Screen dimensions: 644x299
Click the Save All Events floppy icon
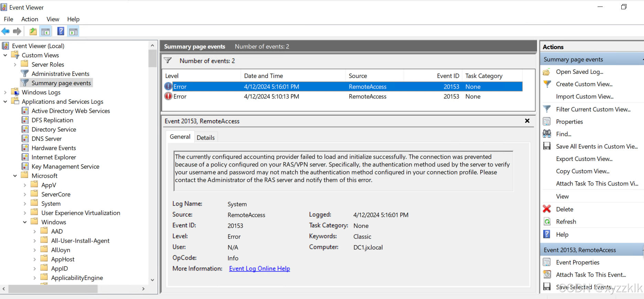point(547,146)
